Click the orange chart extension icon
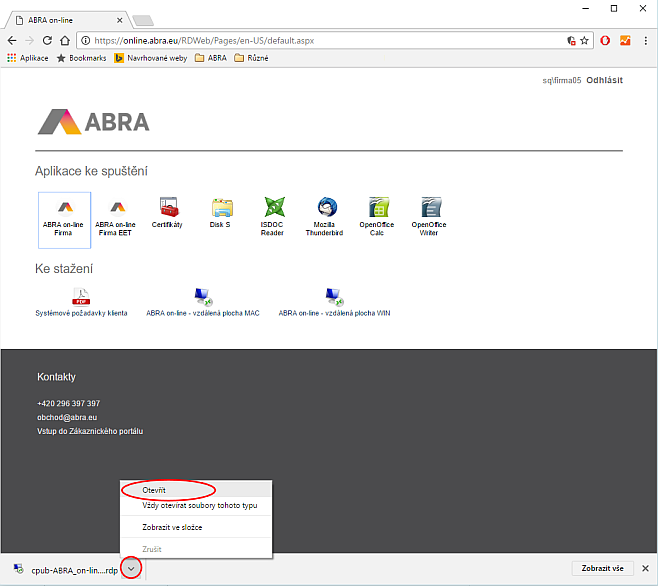The height and width of the screenshot is (586, 658). [625, 40]
